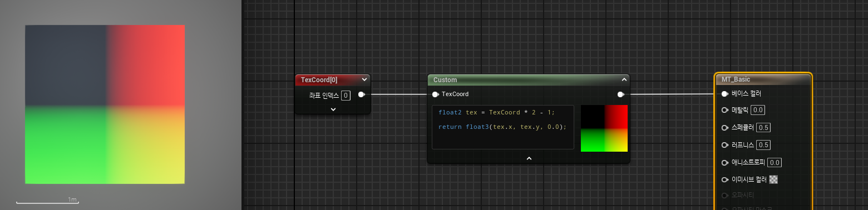Click the 이미시브 컬러 input pin
The image size is (868, 210).
click(724, 180)
